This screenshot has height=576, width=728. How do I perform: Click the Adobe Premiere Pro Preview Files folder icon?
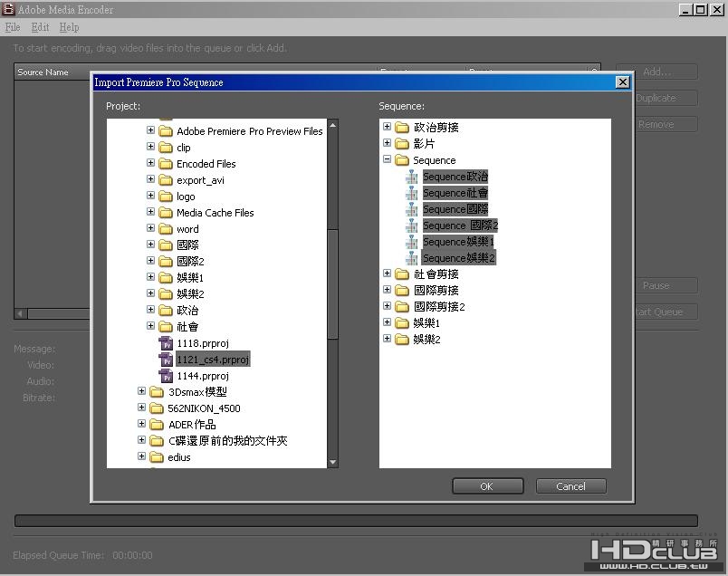click(x=166, y=131)
